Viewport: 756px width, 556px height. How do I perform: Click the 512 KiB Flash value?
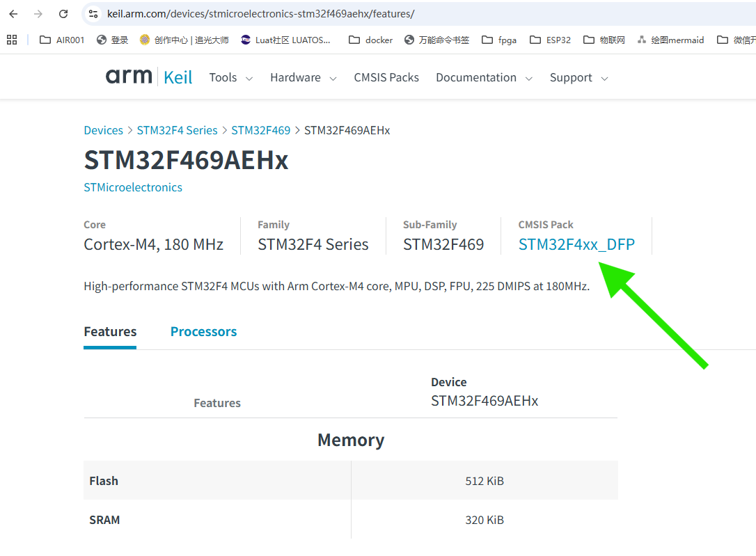[x=485, y=481]
